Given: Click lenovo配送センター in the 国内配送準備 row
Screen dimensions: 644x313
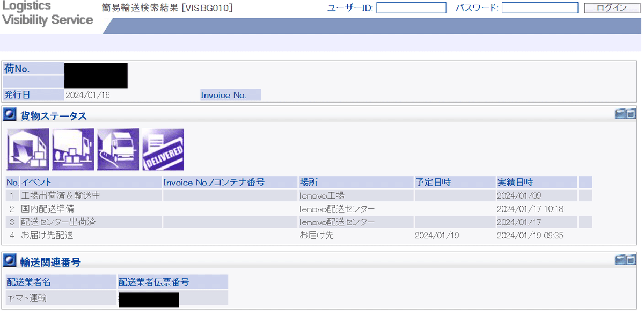Looking at the screenshot, I should (337, 209).
